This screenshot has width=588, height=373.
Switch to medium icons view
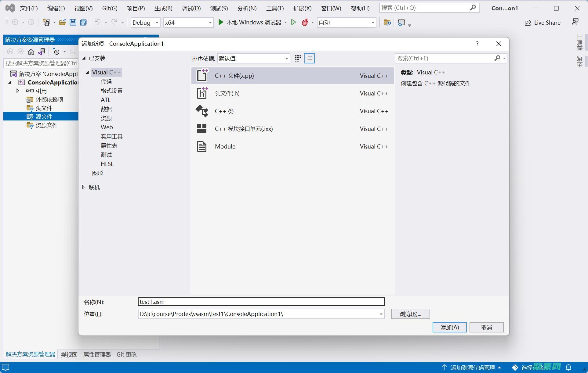tap(298, 58)
